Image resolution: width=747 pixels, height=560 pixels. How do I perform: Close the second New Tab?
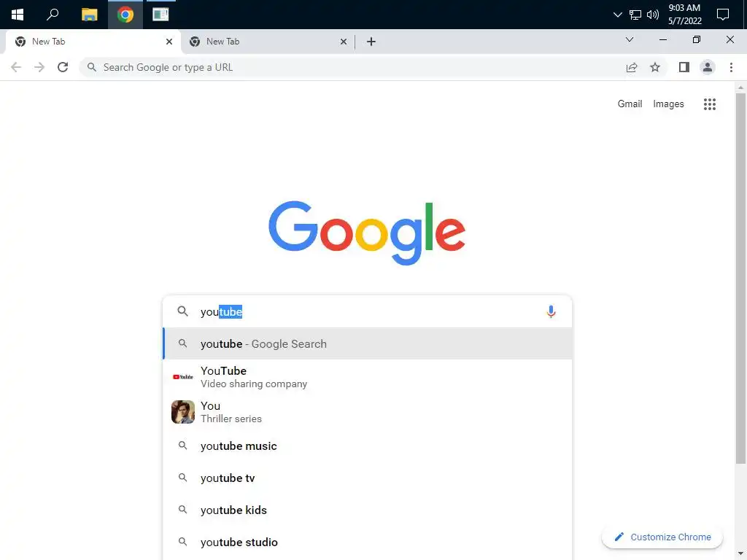coord(344,42)
